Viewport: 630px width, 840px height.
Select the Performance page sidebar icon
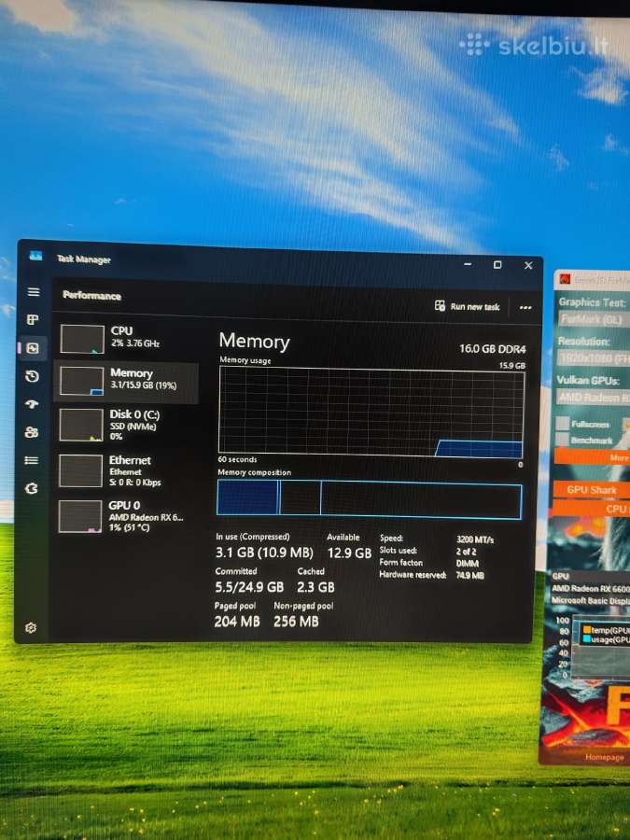32,348
